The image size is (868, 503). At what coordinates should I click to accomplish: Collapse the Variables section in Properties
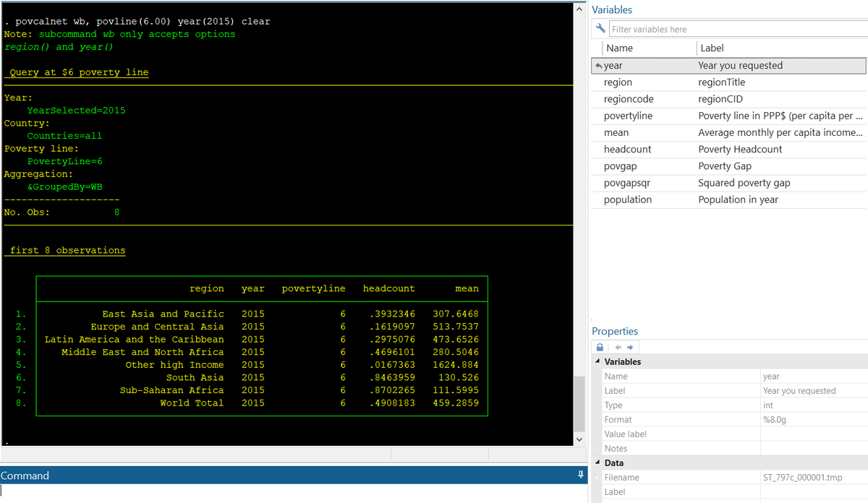tap(597, 362)
